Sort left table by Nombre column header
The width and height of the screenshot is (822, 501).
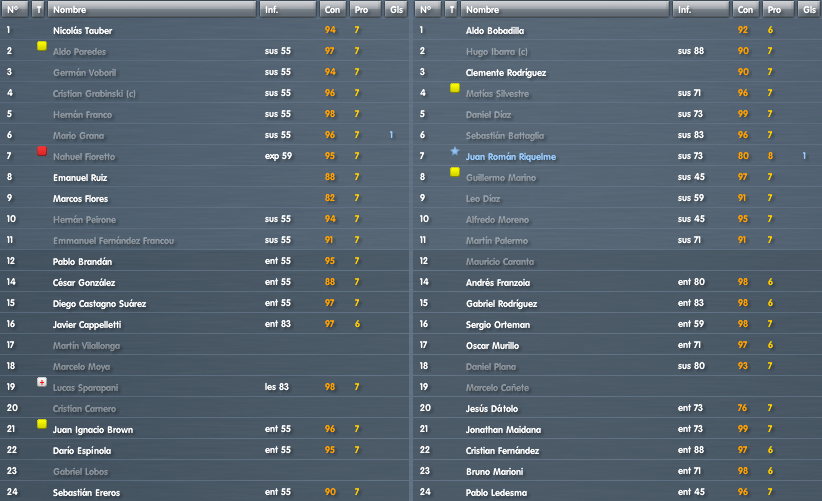point(152,9)
